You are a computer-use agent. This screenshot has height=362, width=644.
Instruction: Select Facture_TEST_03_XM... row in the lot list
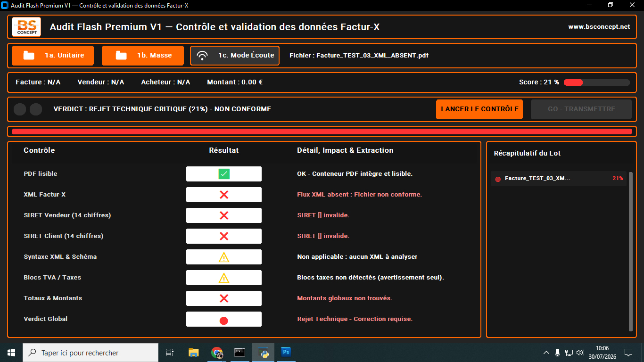559,179
